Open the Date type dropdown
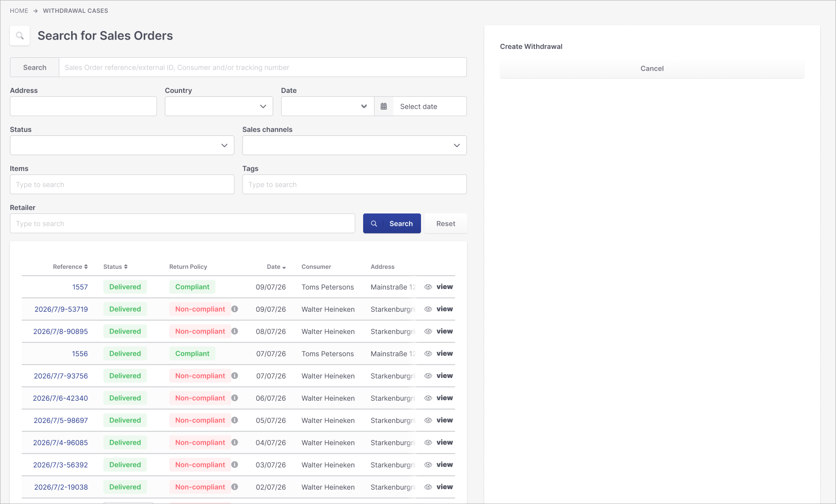 328,106
